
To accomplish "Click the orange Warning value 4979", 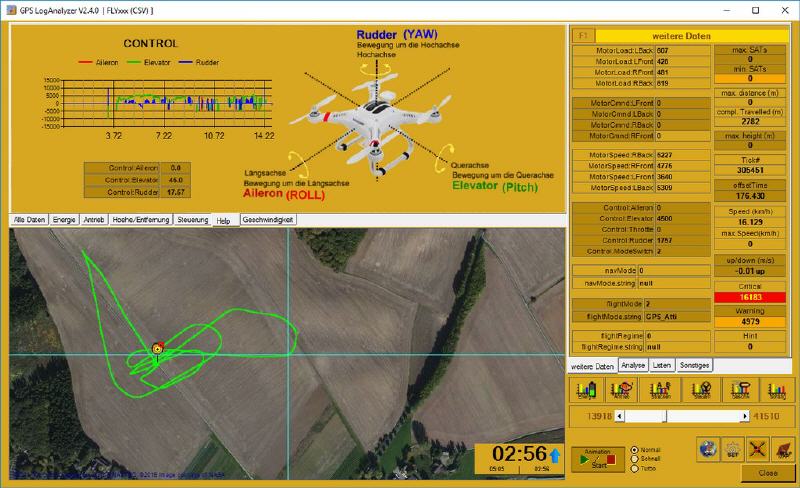I will [x=749, y=322].
